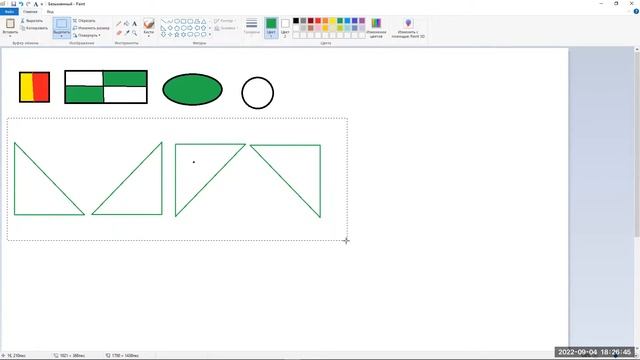This screenshot has width=640, height=360.
Task: Select the Eraser tool
Action: tap(119, 33)
